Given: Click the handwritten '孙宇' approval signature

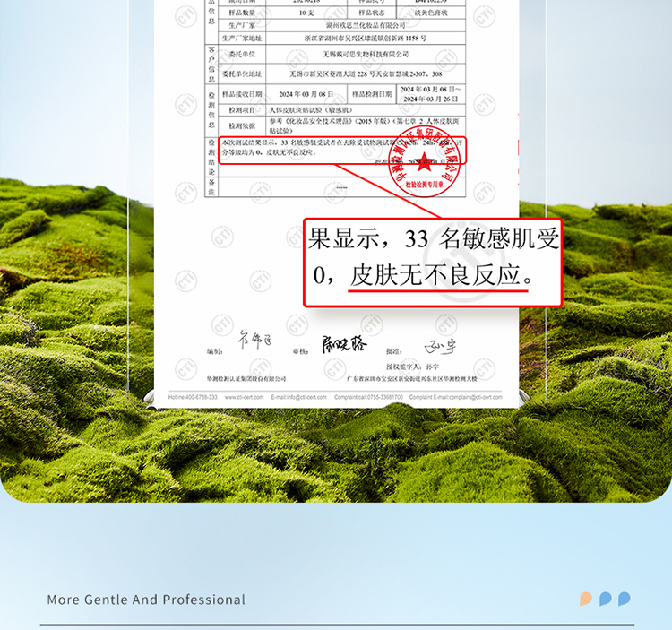Looking at the screenshot, I should (x=441, y=346).
